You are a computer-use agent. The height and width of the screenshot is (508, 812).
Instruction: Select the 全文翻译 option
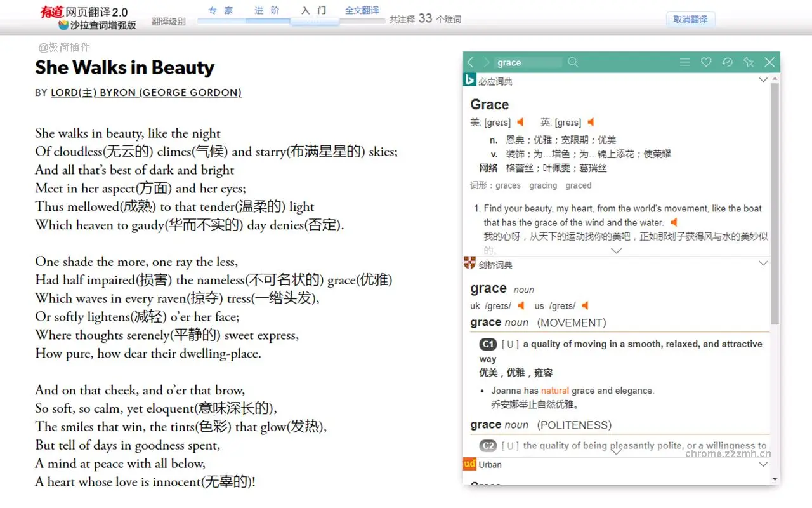point(362,11)
